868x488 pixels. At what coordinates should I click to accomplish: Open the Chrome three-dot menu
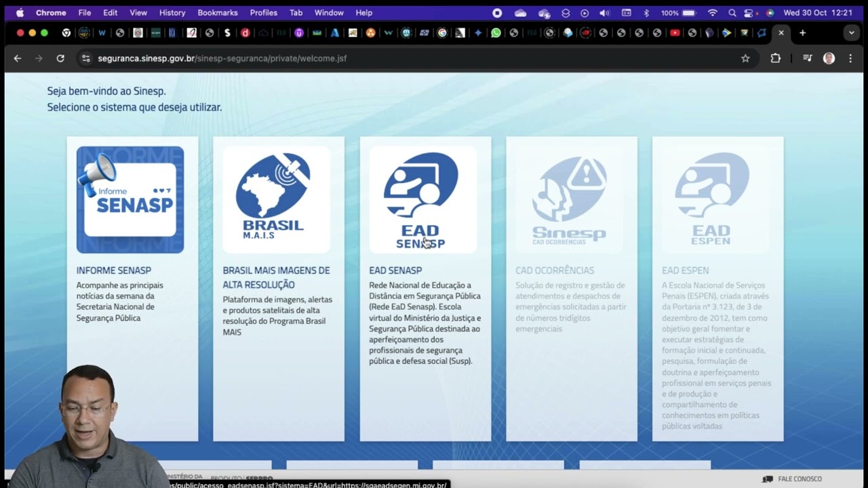[850, 58]
